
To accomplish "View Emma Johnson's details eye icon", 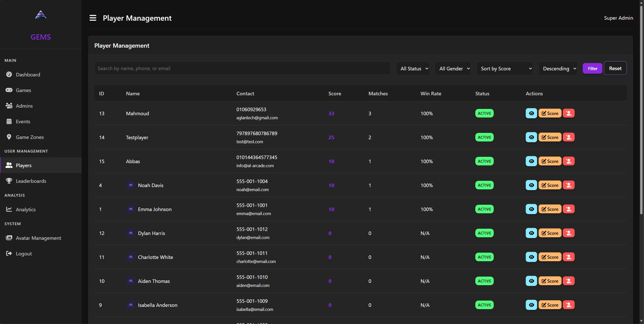I will [x=531, y=209].
